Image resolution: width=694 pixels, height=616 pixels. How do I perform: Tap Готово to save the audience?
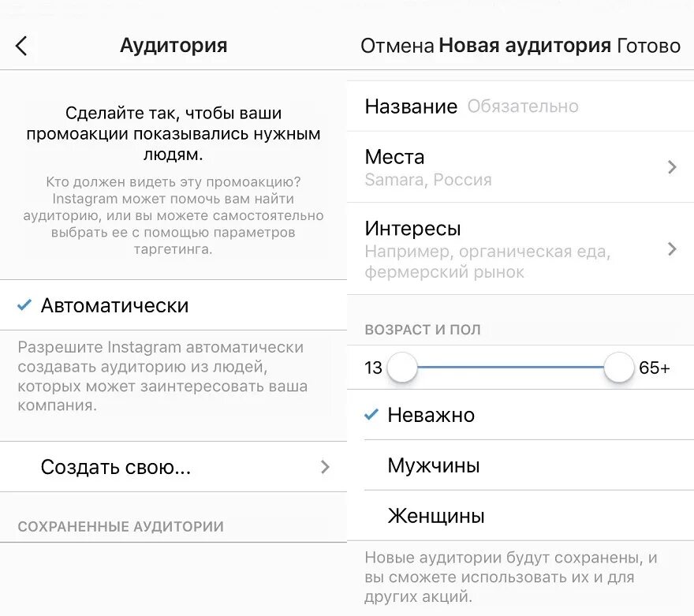[648, 46]
